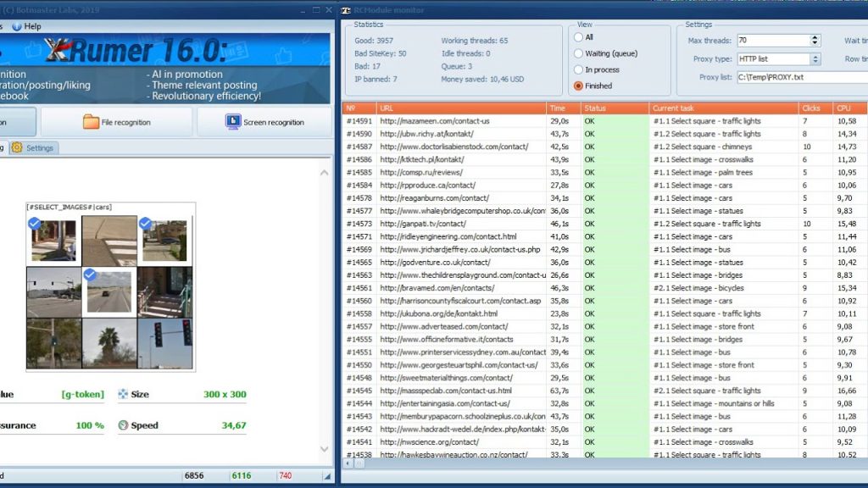Image resolution: width=868 pixels, height=488 pixels.
Task: Select row #14591 mazameen.com/contact-us
Action: 605,120
